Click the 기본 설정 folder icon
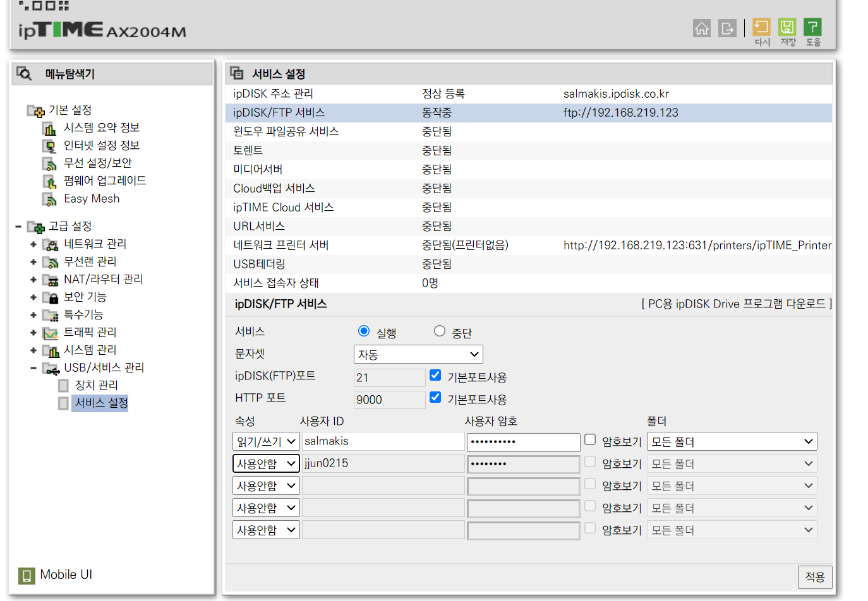This screenshot has height=601, width=868. [36, 110]
